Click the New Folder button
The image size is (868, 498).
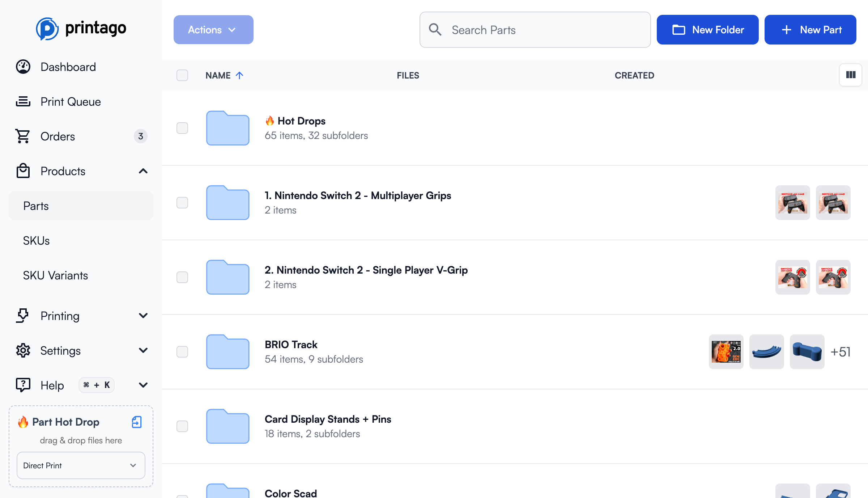point(707,30)
